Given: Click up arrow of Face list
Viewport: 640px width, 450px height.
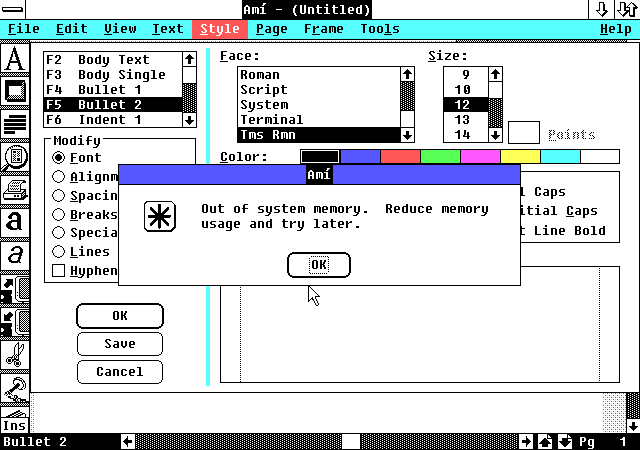Looking at the screenshot, I should (x=407, y=74).
